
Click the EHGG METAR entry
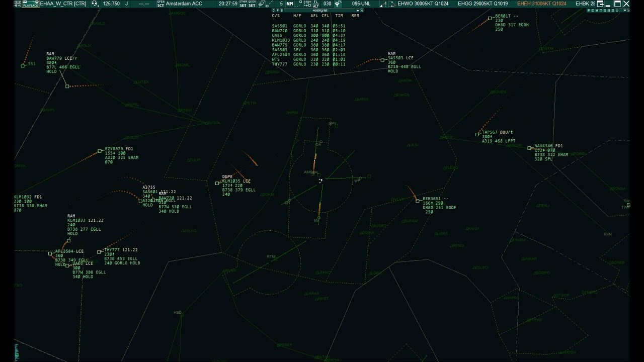[x=482, y=4]
